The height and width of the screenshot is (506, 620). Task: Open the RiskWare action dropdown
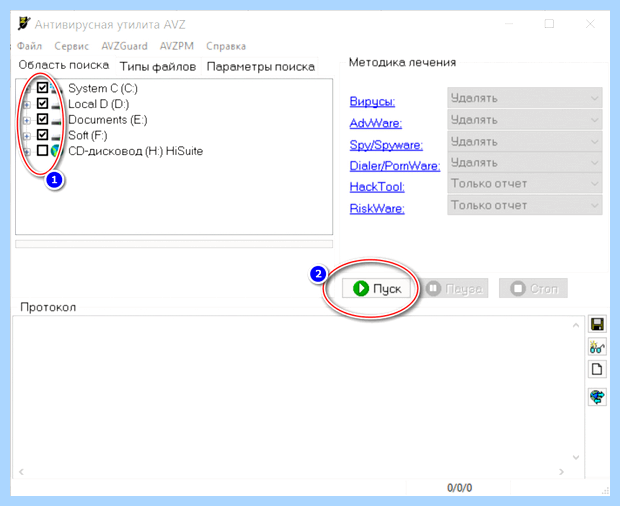pyautogui.click(x=525, y=205)
